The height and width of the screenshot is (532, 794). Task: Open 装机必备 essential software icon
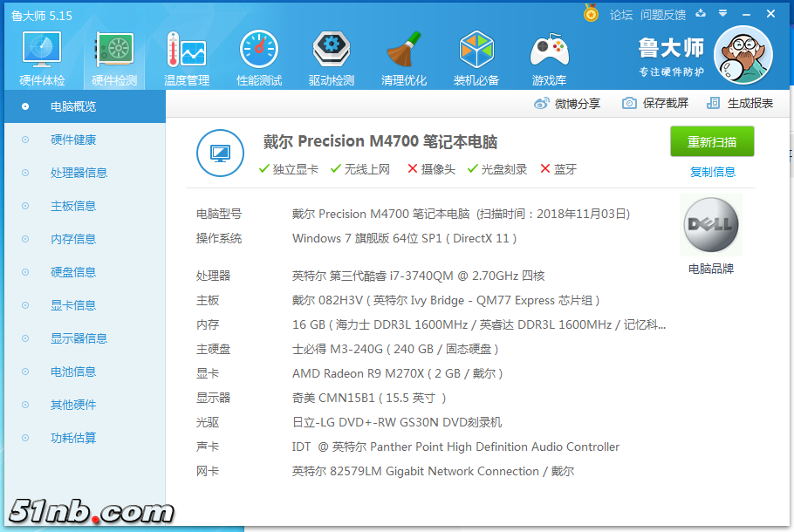pyautogui.click(x=476, y=58)
